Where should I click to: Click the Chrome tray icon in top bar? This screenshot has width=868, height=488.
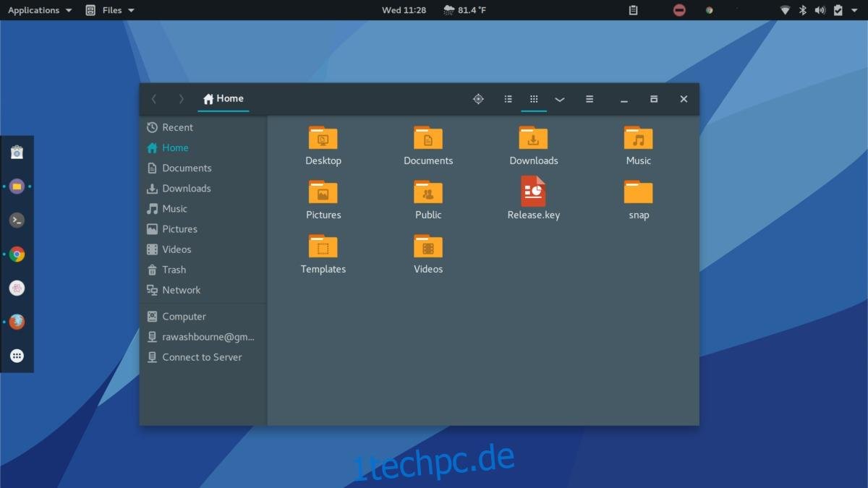(x=710, y=10)
